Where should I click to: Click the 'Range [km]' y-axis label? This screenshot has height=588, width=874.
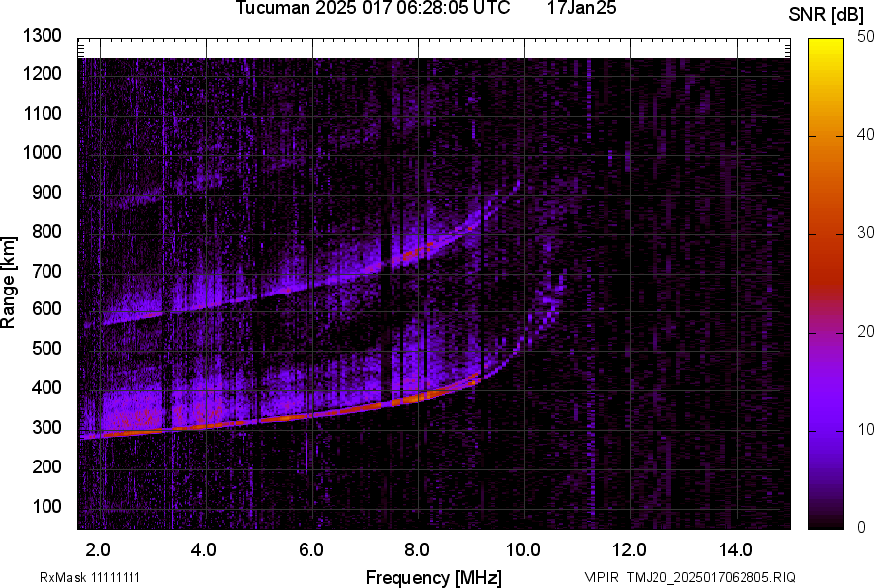point(9,283)
